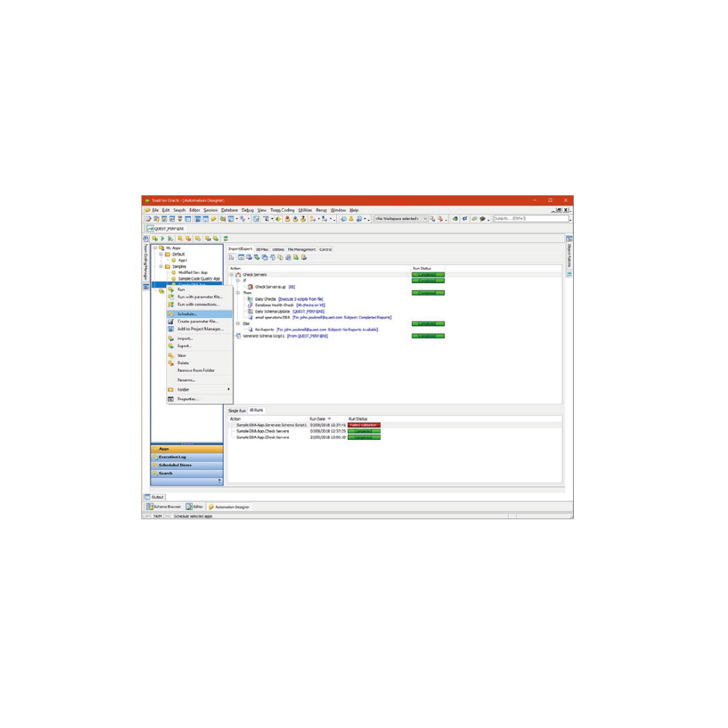Open the Scheduled Items pane
728x728 pixels.
tap(187, 465)
